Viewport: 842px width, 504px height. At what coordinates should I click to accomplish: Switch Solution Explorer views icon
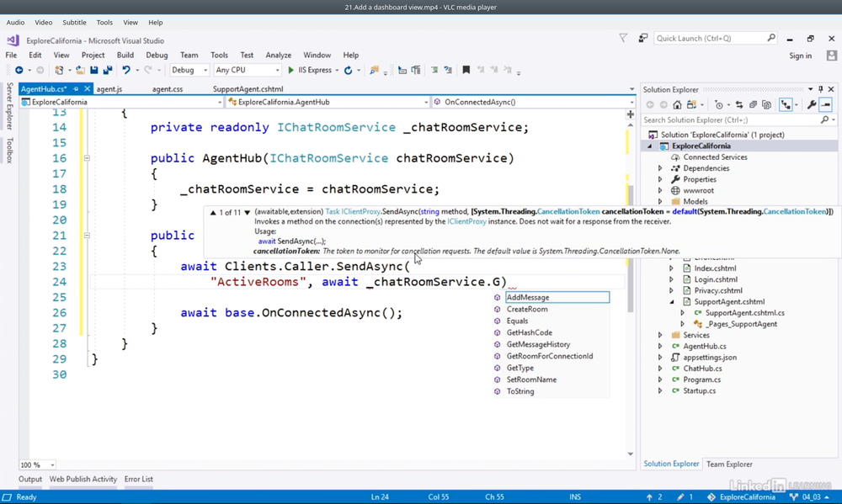pos(691,105)
